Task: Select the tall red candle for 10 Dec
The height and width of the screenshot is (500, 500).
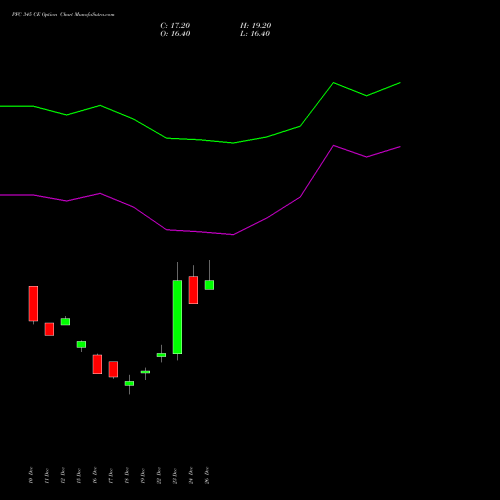Action: 33,304
